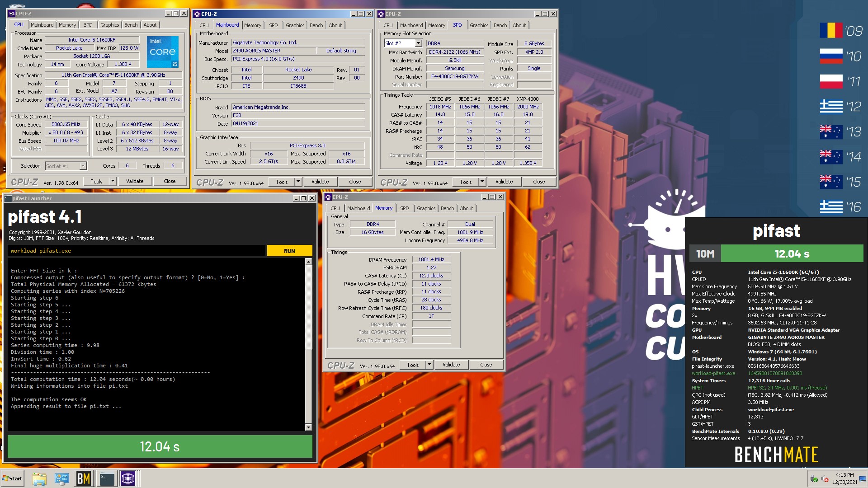Viewport: 868px width, 488px height.
Task: Click pifast console scrollbar up arrow
Action: [308, 262]
